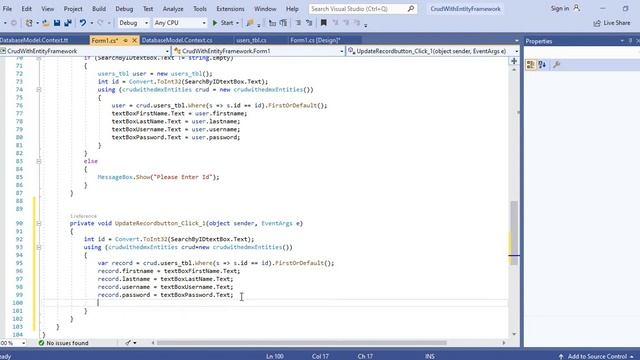Screen dimensions: 640x360
Task: Open the document tabs overflow dropdown arrow
Action: click(x=517, y=41)
